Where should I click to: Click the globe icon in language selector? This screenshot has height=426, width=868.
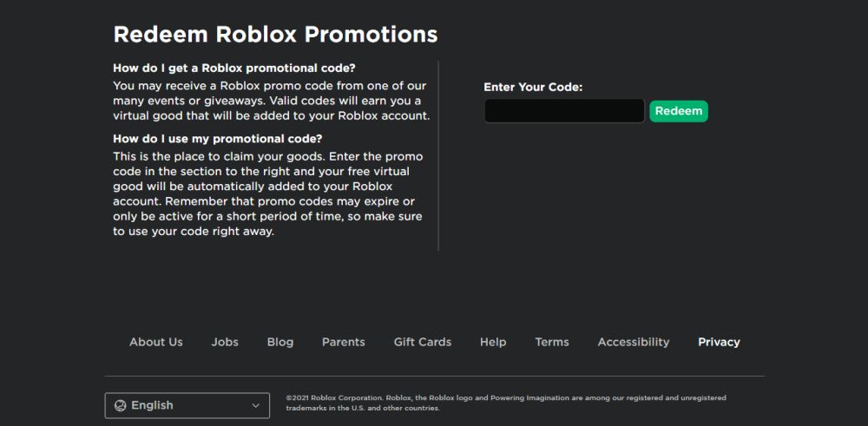tap(120, 405)
